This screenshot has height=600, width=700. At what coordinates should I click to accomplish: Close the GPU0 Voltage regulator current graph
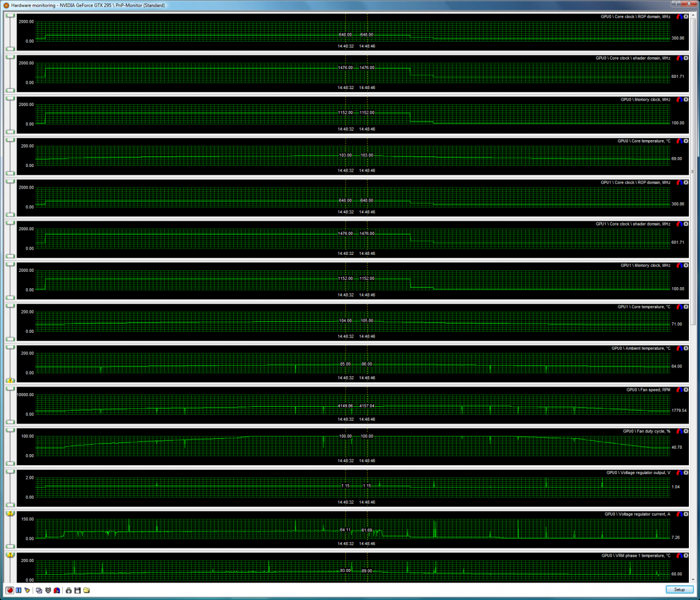tap(686, 514)
